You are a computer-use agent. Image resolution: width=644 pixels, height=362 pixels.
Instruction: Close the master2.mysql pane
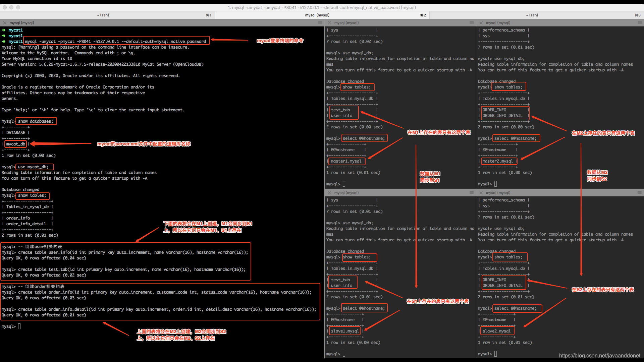[481, 23]
